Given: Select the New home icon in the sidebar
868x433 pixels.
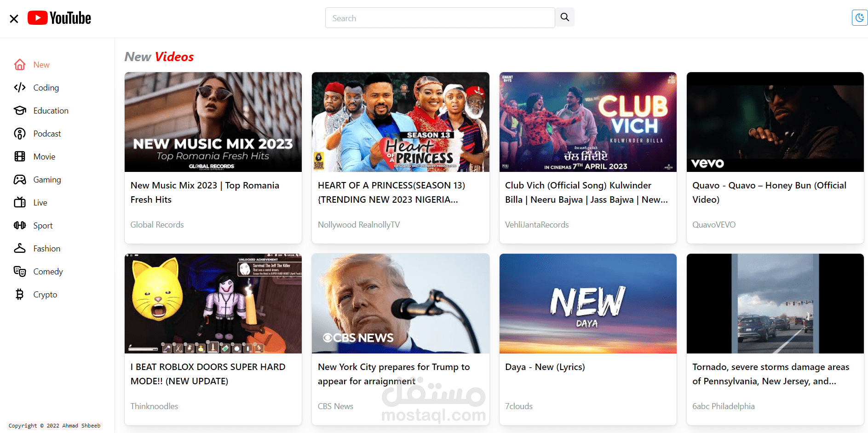Looking at the screenshot, I should coord(20,65).
